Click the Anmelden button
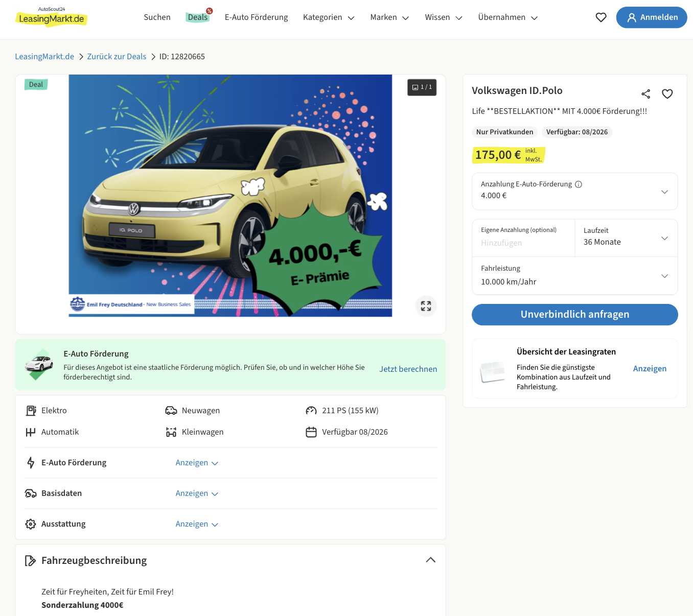 coord(651,17)
